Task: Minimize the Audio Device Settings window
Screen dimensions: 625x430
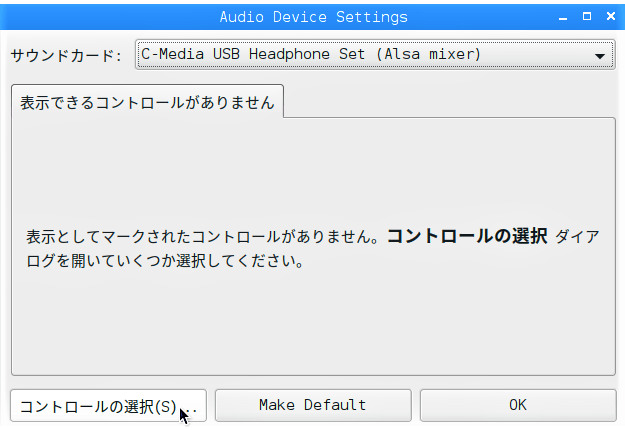Action: [x=563, y=18]
